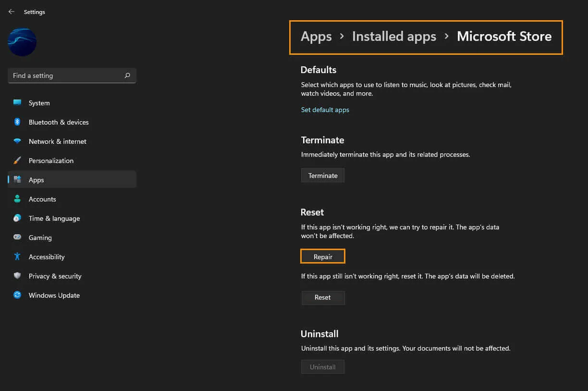This screenshot has width=588, height=391.
Task: Click the Reset button
Action: tap(323, 298)
